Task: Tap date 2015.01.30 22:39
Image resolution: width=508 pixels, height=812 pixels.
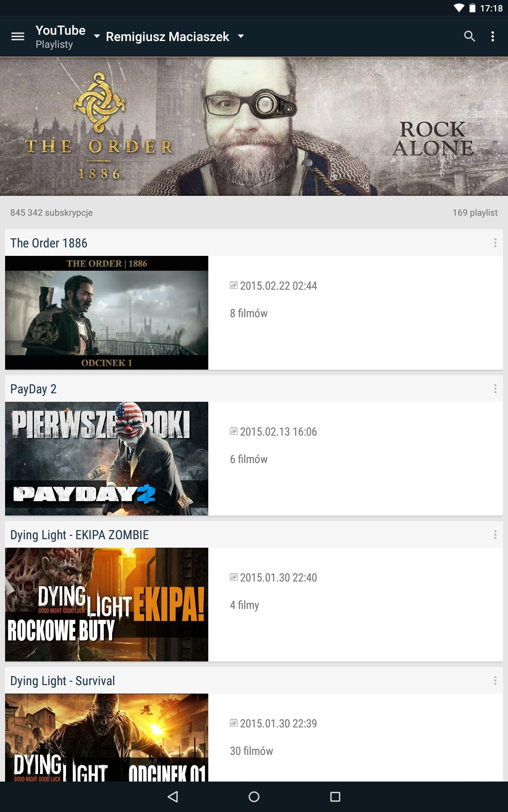Action: (x=279, y=724)
